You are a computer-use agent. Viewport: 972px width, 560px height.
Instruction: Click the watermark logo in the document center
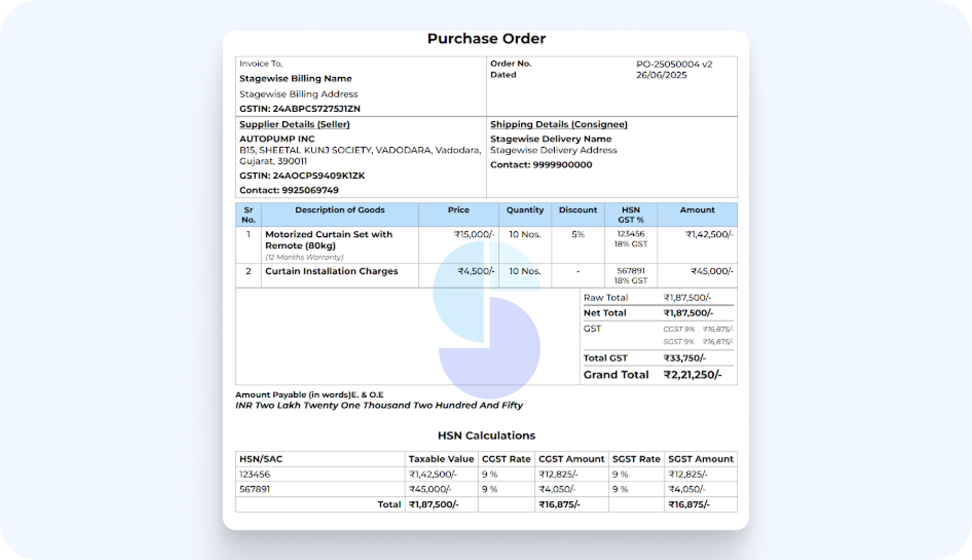point(487,320)
